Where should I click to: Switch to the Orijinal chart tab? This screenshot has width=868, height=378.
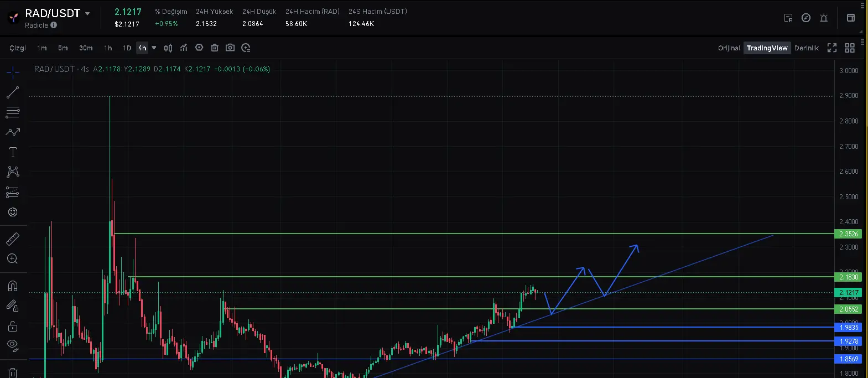729,48
